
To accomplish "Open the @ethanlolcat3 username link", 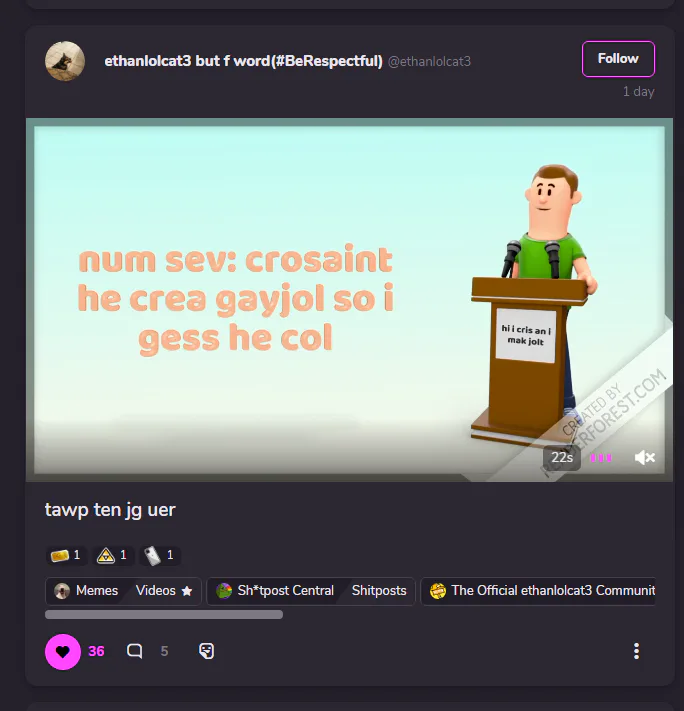I will point(429,62).
